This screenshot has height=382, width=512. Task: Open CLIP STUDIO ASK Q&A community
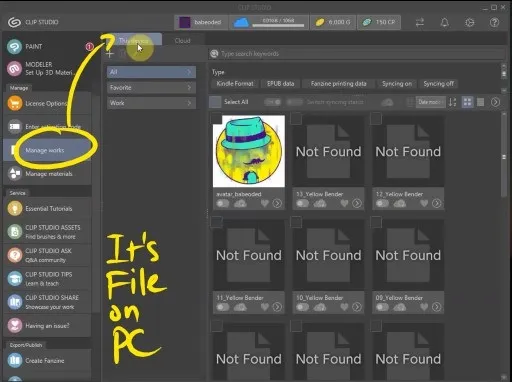(47, 255)
